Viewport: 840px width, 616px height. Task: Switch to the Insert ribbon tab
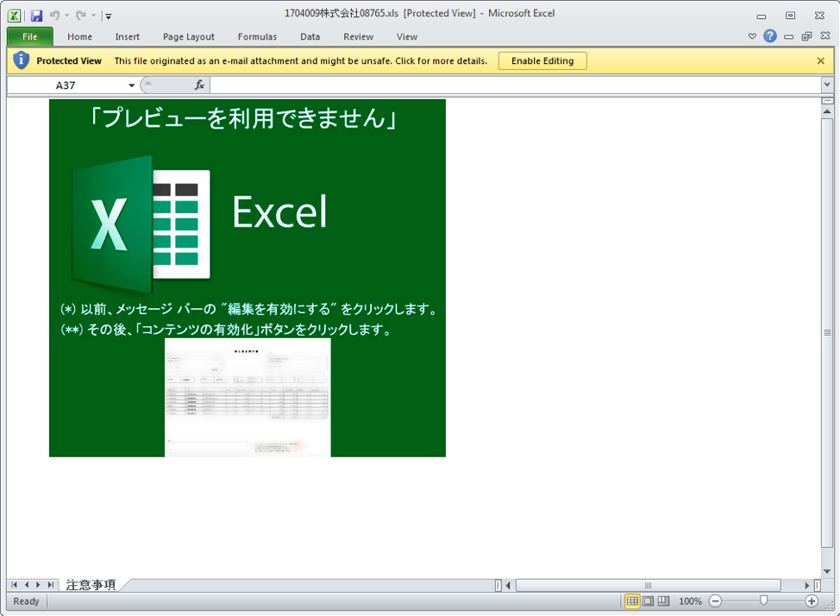tap(128, 36)
